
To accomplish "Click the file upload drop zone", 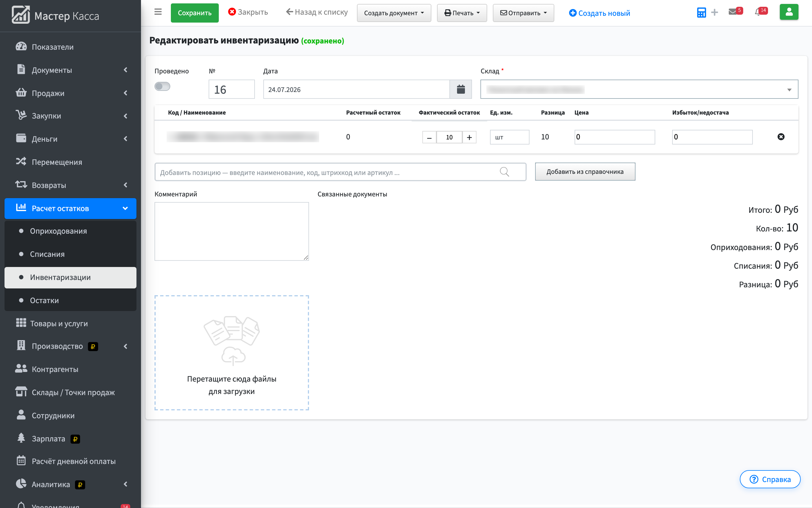I will click(231, 353).
